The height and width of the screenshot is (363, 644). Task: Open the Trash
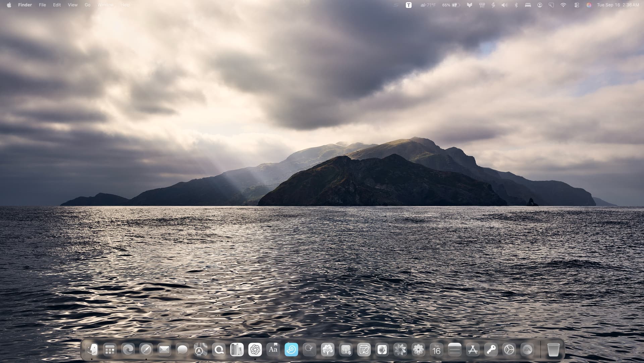coord(553,350)
